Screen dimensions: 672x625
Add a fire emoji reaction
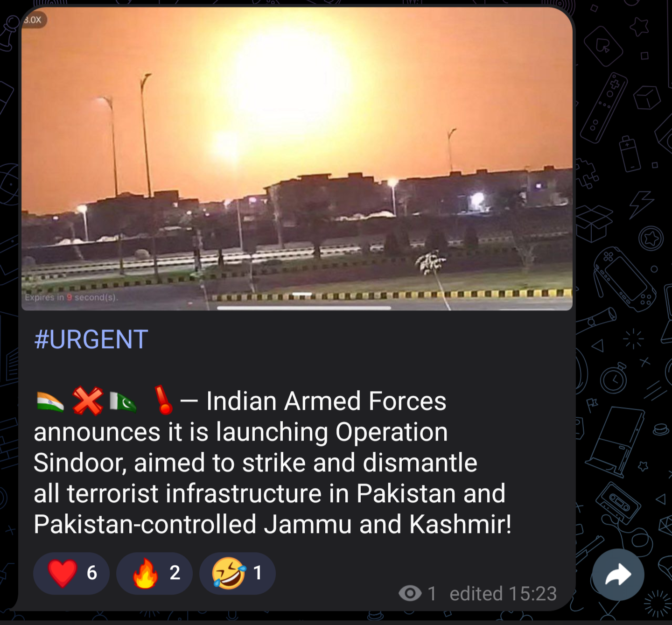pos(154,573)
